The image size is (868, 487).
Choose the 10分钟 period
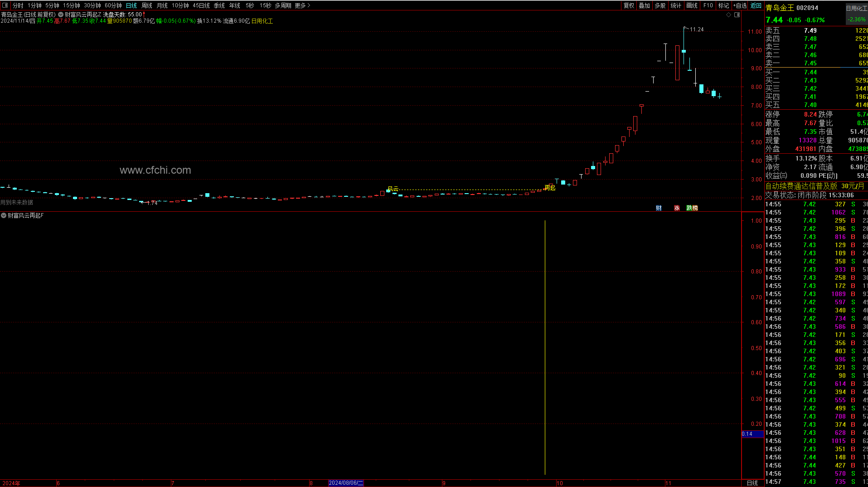(x=180, y=5)
